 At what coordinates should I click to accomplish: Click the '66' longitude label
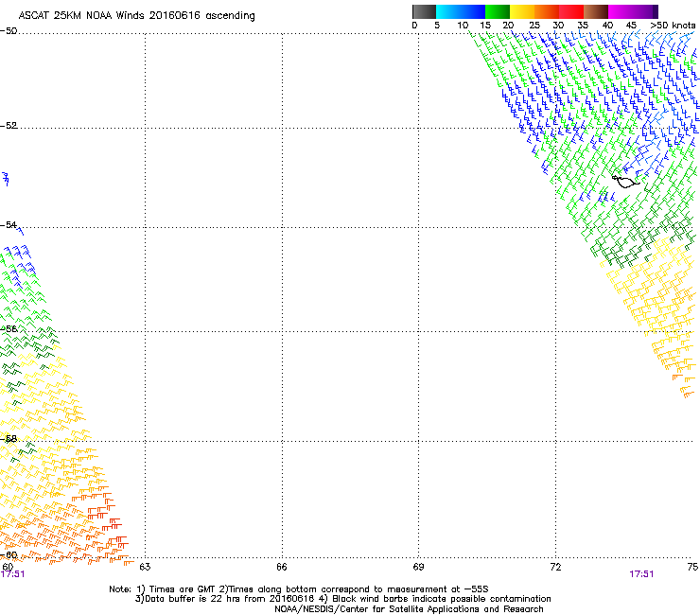(282, 567)
